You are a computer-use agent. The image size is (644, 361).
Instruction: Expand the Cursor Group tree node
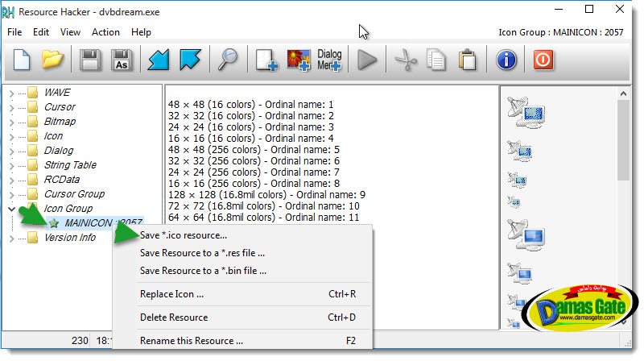(11, 195)
